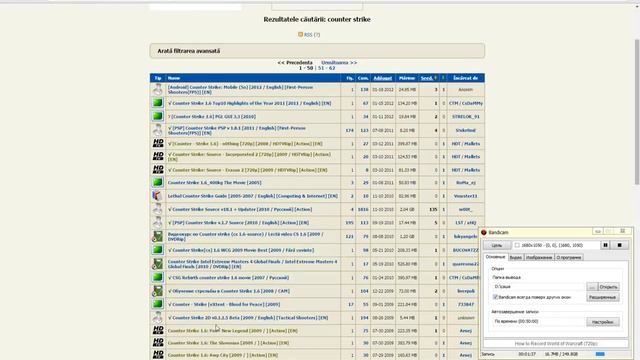Switch to the Видео tab in Bandicam
This screenshot has width=640, height=360.
(x=516, y=258)
